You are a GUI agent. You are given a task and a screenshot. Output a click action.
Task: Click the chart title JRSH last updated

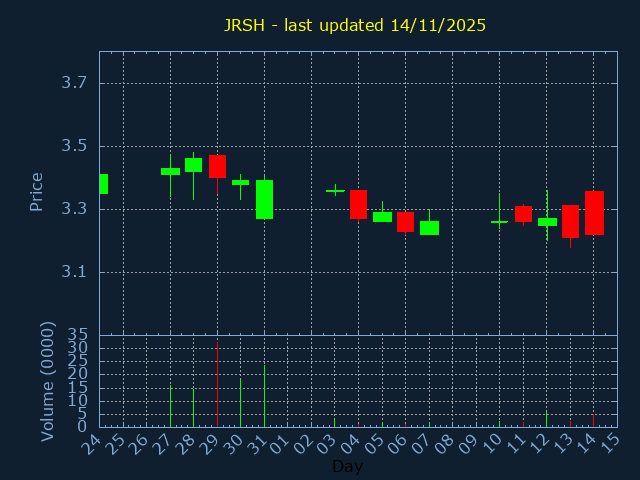coord(354,25)
